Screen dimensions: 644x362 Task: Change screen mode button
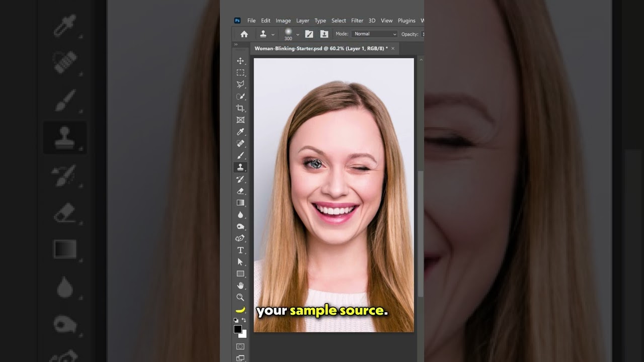(x=240, y=358)
